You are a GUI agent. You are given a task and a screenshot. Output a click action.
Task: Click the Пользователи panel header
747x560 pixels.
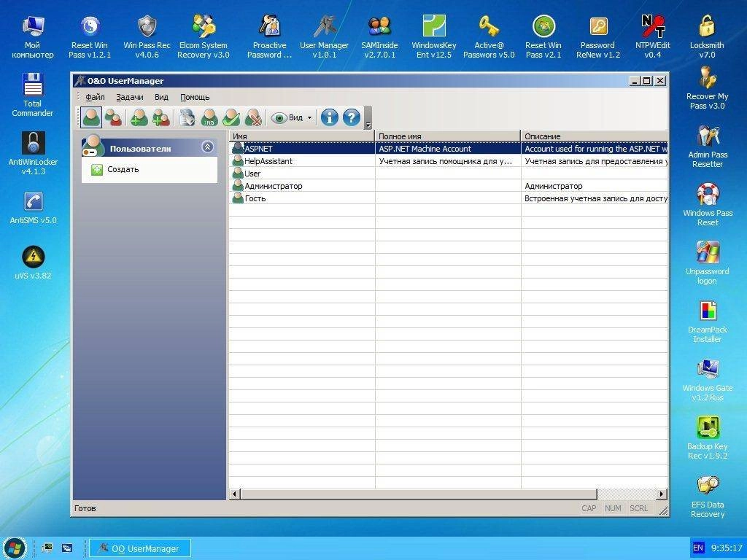tap(150, 147)
